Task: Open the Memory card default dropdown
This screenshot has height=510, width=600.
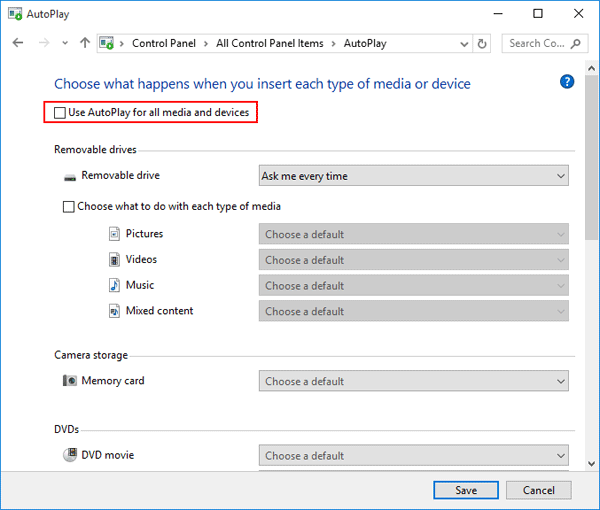Action: click(413, 381)
